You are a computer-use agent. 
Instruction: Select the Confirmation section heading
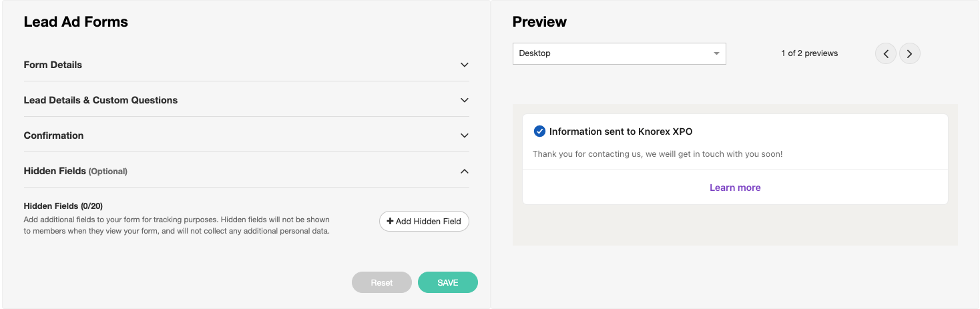(x=53, y=135)
